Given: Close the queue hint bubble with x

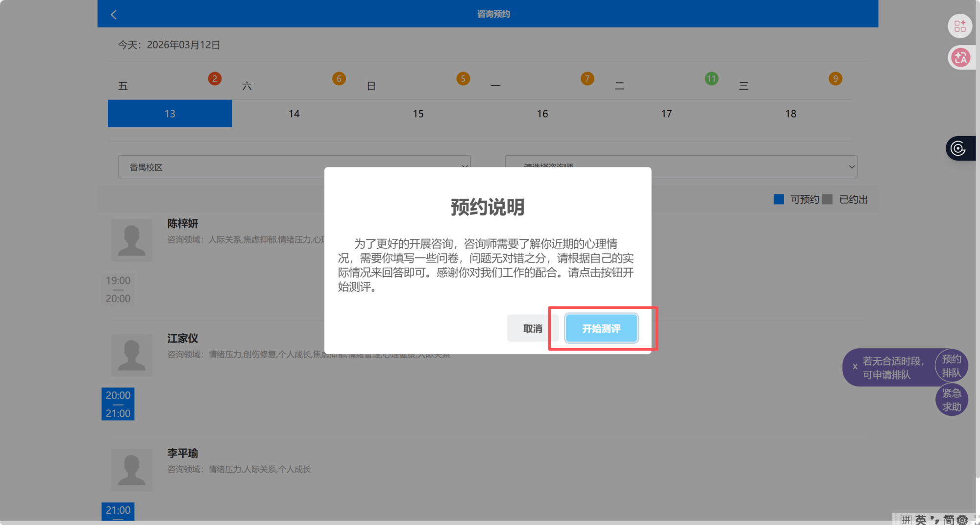Looking at the screenshot, I should pyautogui.click(x=855, y=367).
